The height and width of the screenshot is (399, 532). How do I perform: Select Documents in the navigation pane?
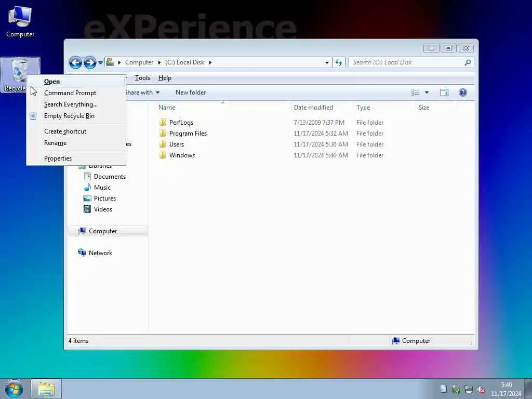105,177
